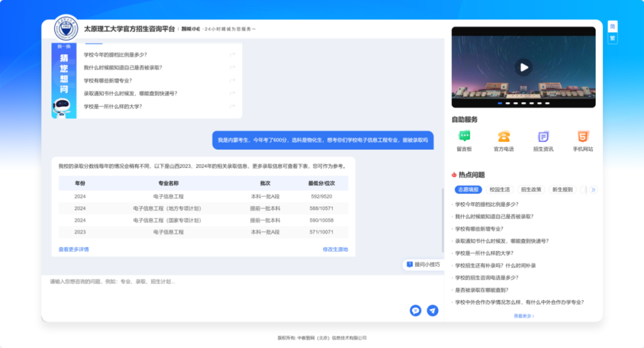The image size is (644, 348).
Task: Select the 校园生活 tab
Action: point(499,190)
